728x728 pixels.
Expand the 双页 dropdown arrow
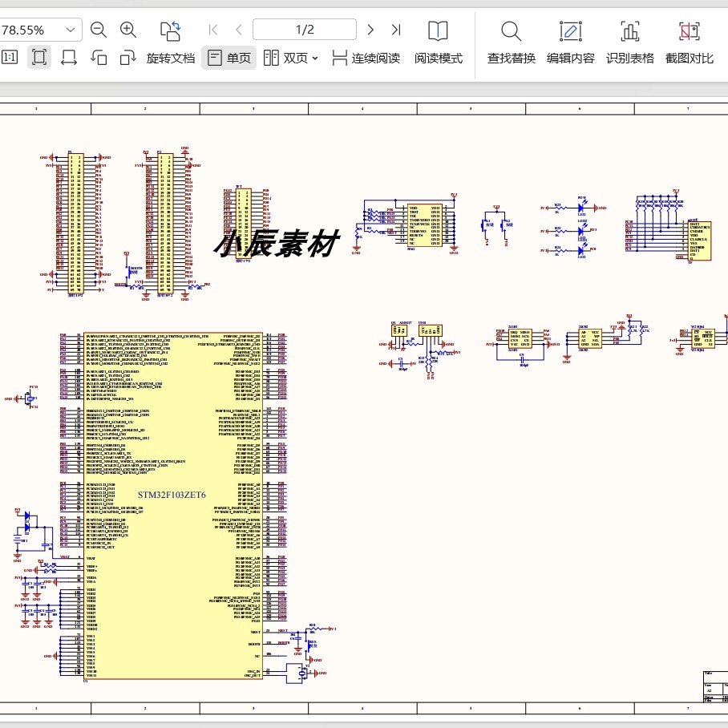[315, 59]
